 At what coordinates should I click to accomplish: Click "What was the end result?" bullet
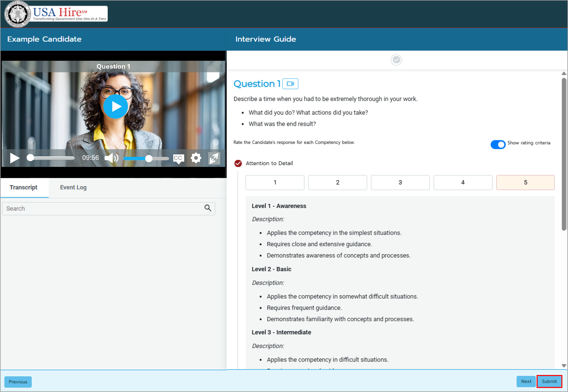click(282, 124)
